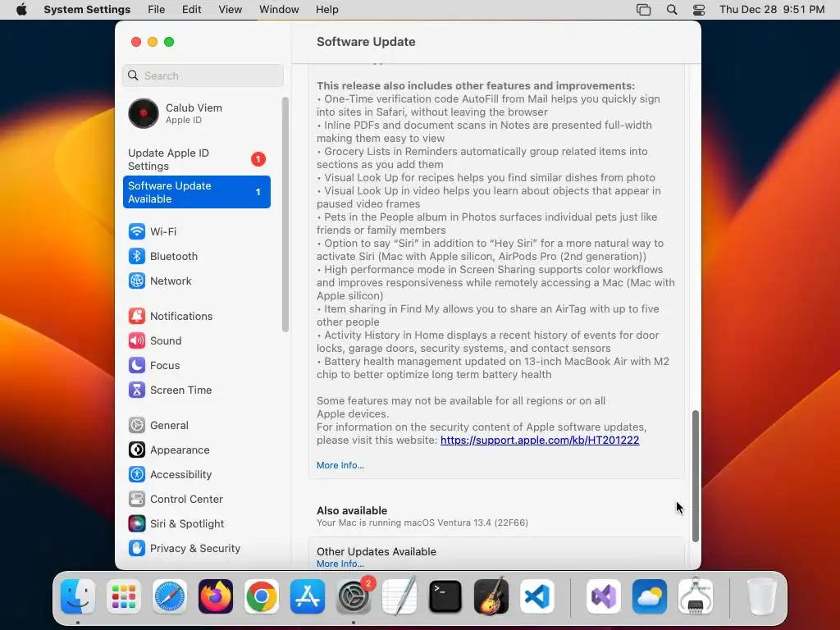Click More Info under release notes

tap(340, 465)
